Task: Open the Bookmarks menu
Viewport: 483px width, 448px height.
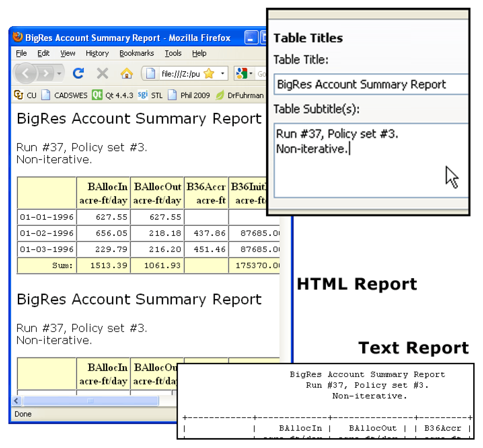Action: point(136,53)
